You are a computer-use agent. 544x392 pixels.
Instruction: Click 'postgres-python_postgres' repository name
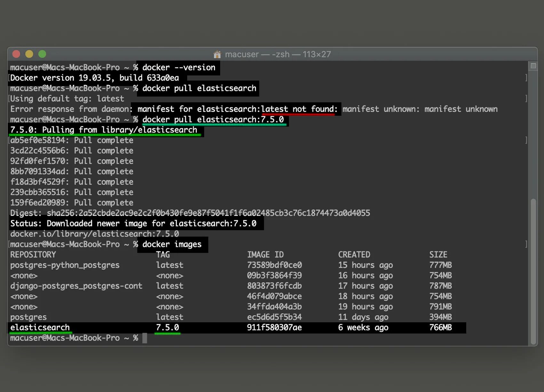65,265
